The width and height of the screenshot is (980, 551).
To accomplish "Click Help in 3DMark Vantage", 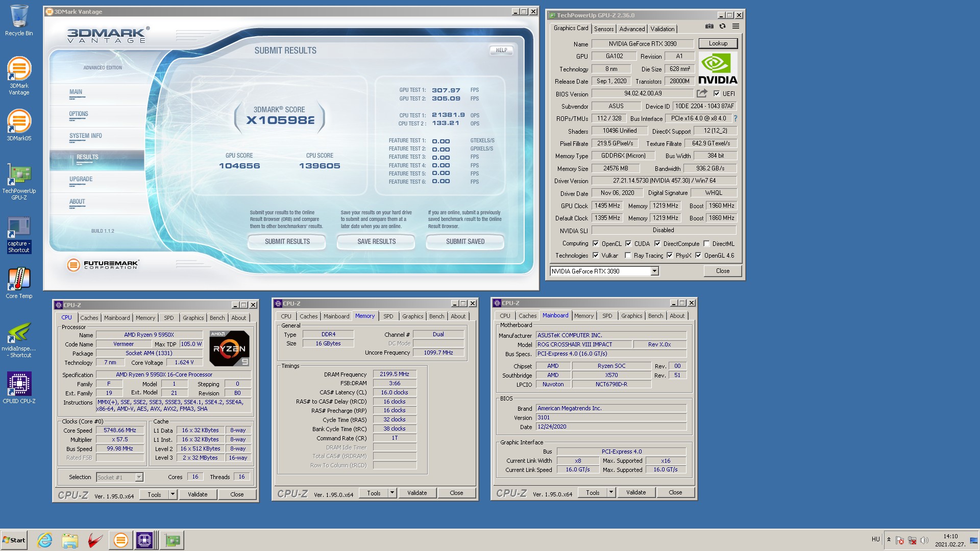I will (x=501, y=50).
